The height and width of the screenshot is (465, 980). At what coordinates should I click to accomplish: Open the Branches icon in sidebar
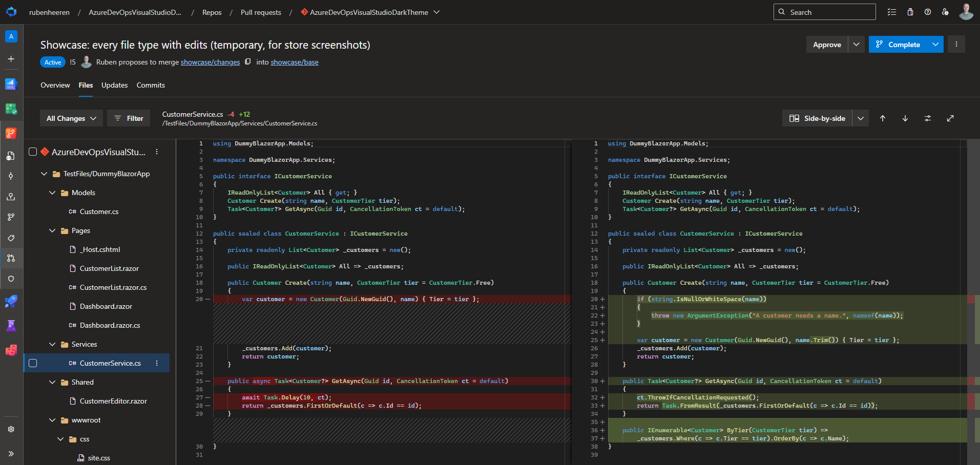[11, 217]
